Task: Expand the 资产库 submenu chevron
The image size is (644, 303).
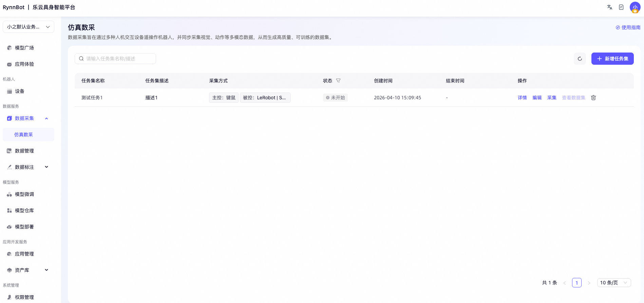Action: click(46, 270)
